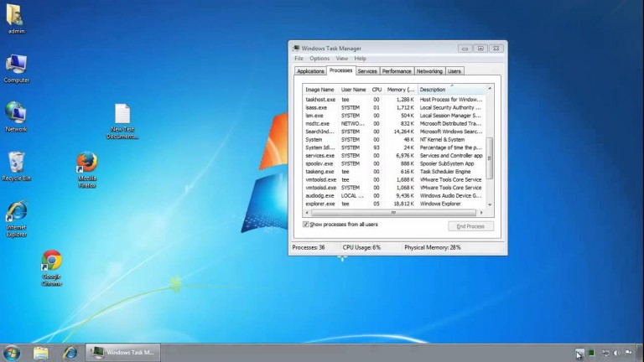
Task: Open the admin folder on desktop
Action: pyautogui.click(x=16, y=18)
